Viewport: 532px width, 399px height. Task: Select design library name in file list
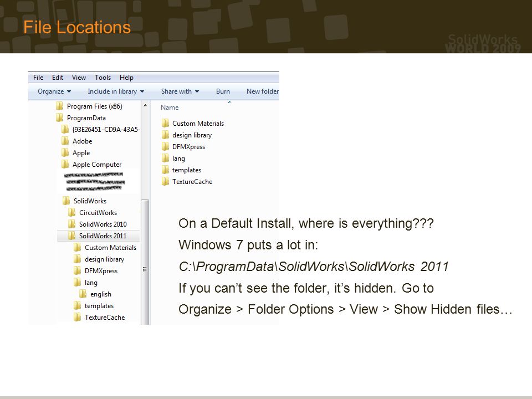(192, 135)
